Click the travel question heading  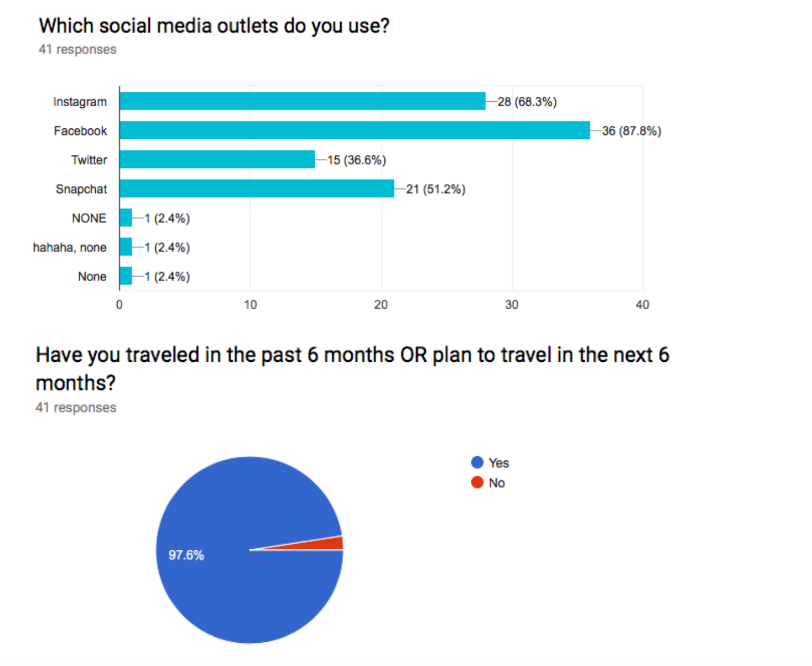352,368
